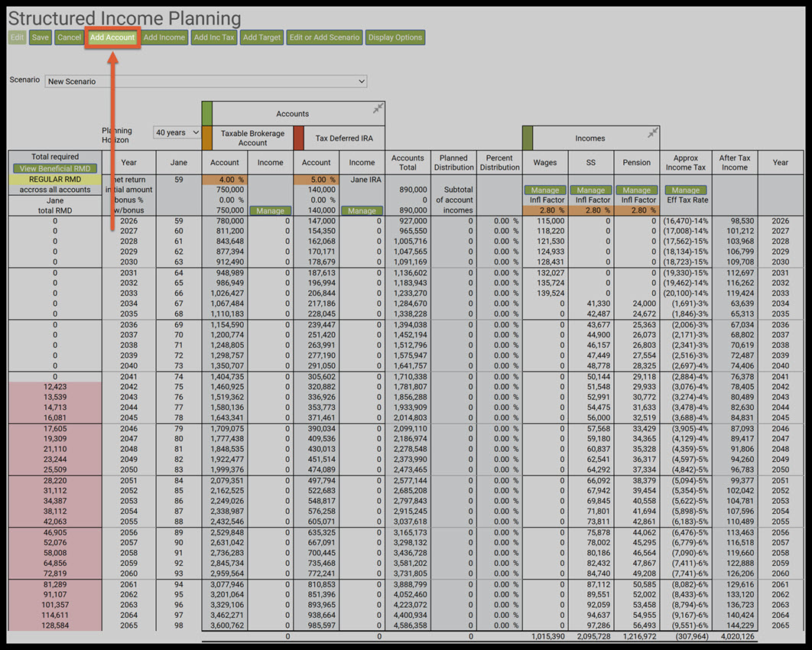The height and width of the screenshot is (650, 812).
Task: Click the Cancel button
Action: click(x=69, y=37)
